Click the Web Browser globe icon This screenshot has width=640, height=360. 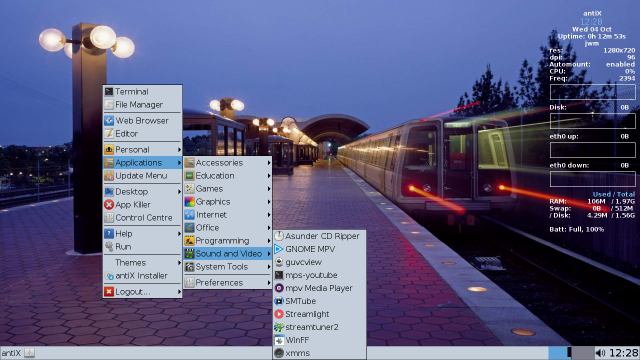[x=109, y=120]
